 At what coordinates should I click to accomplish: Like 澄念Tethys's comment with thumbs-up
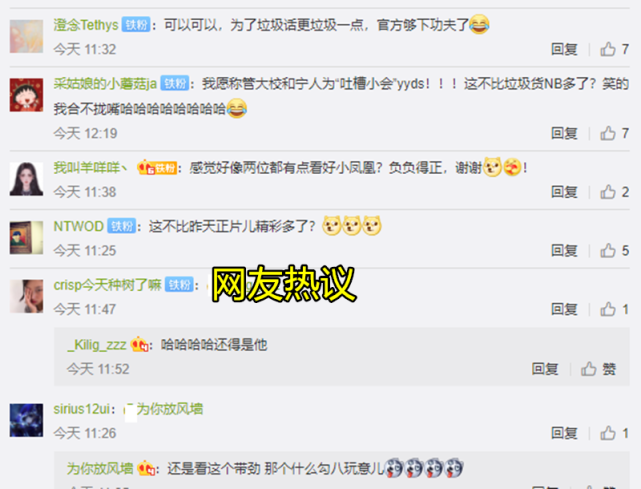(608, 49)
